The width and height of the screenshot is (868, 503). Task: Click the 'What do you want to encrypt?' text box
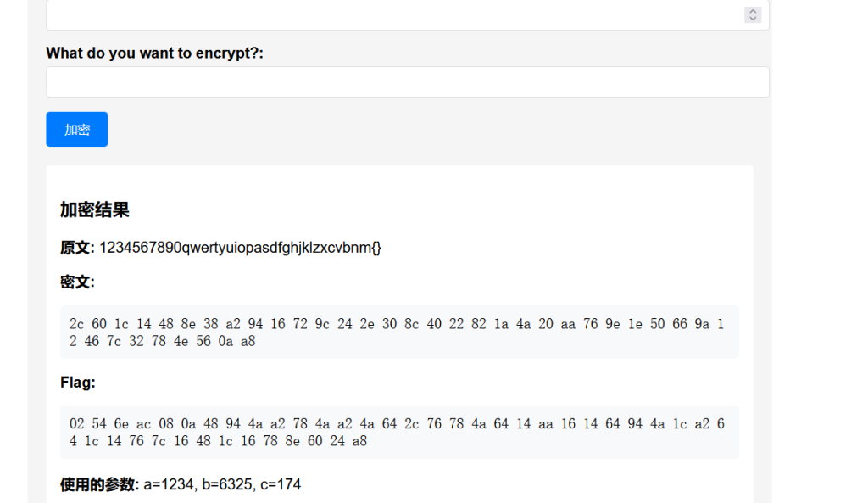(x=407, y=82)
